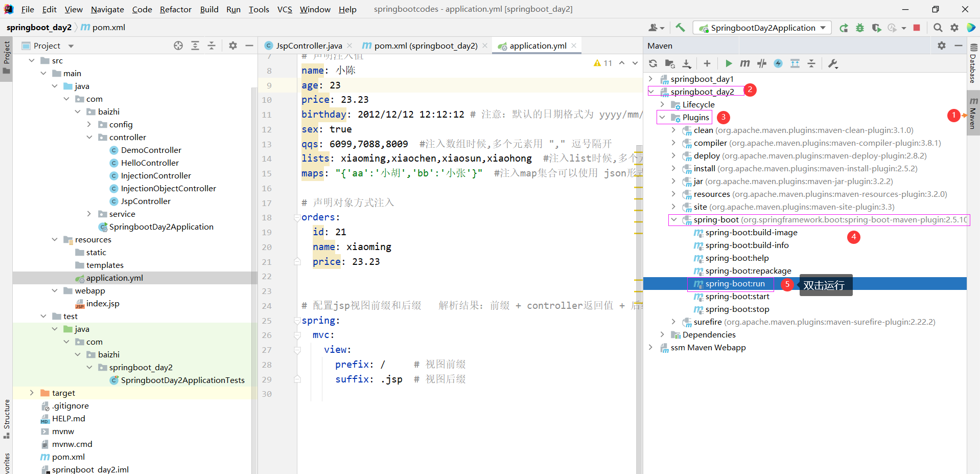Open the account/Code With Me dropdown icon
This screenshot has height=474, width=980.
click(x=656, y=28)
